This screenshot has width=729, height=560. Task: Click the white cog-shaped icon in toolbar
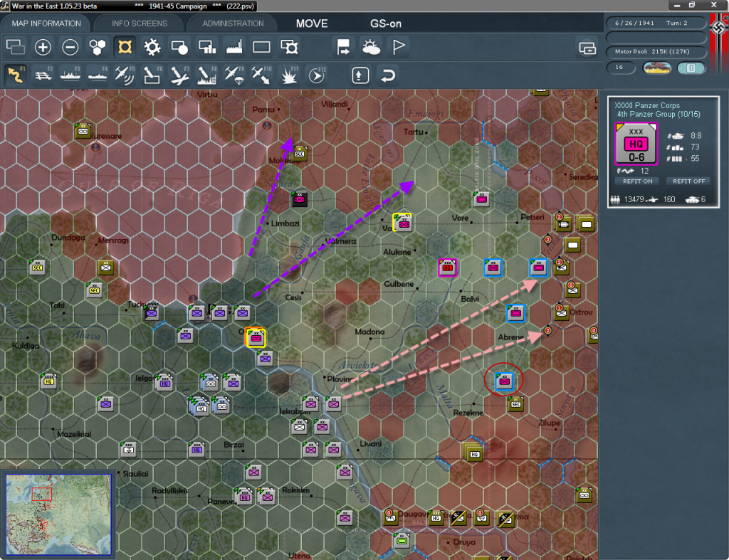point(152,47)
